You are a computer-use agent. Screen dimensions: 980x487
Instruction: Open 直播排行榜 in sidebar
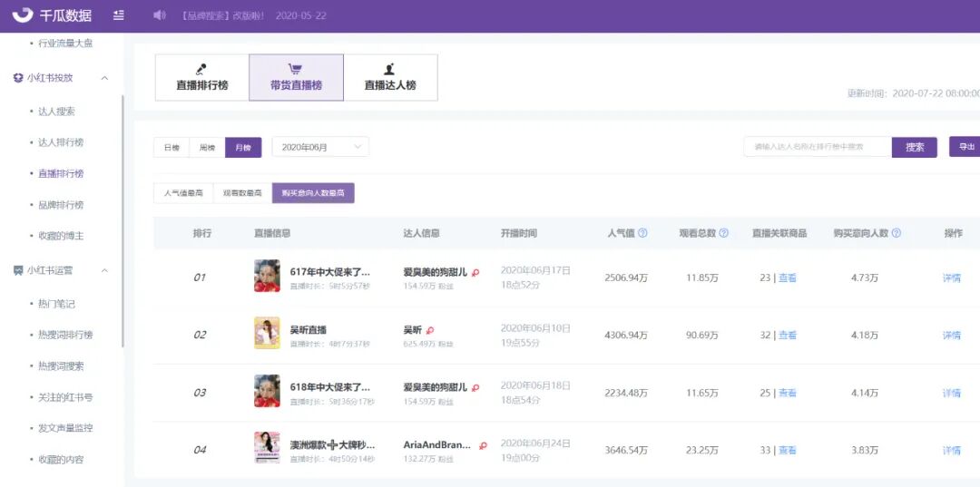click(61, 173)
